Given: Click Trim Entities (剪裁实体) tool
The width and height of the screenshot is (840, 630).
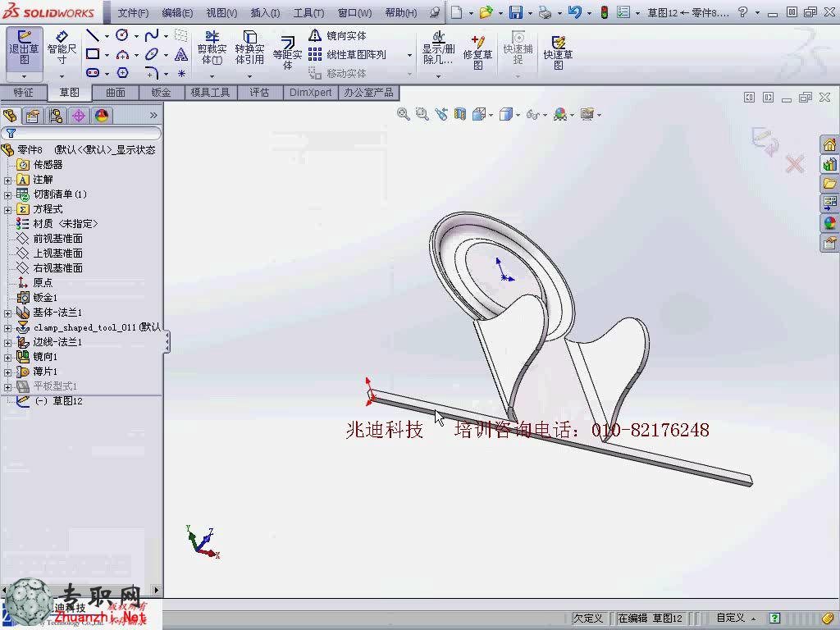Looking at the screenshot, I should pyautogui.click(x=212, y=48).
